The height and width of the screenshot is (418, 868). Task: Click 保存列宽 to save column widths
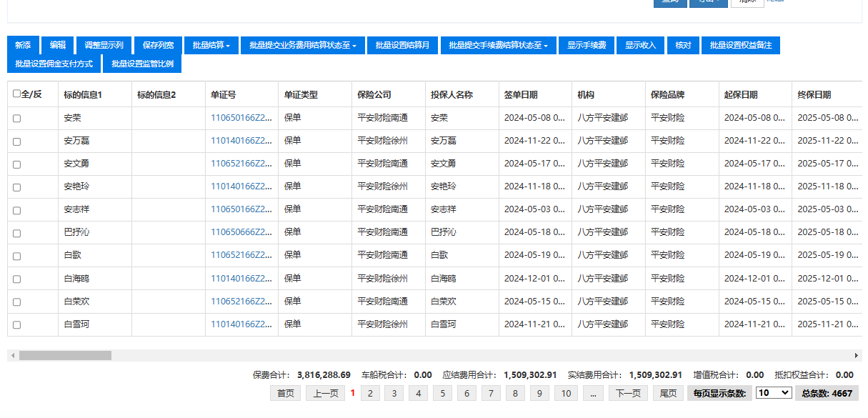pos(158,45)
